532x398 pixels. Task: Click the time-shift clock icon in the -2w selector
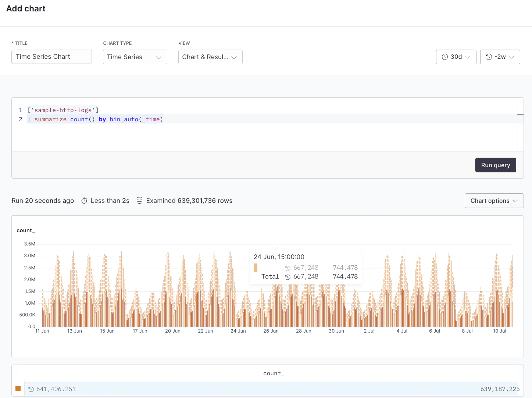(488, 57)
